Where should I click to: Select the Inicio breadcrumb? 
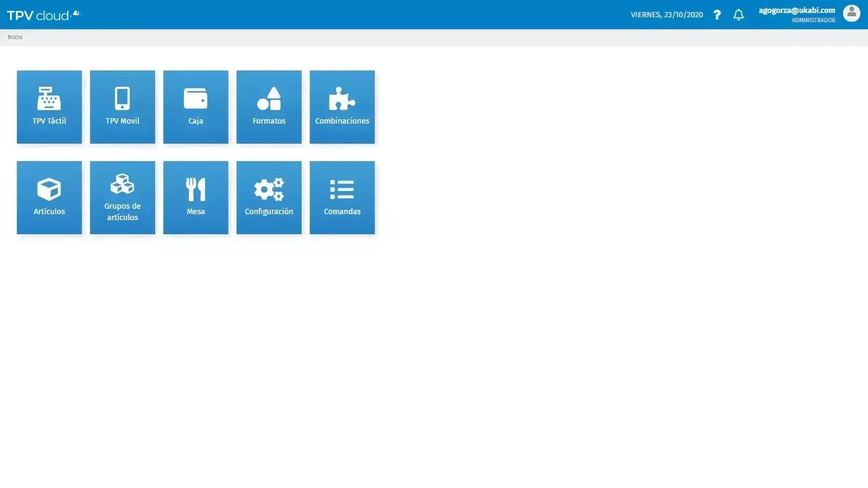point(14,37)
